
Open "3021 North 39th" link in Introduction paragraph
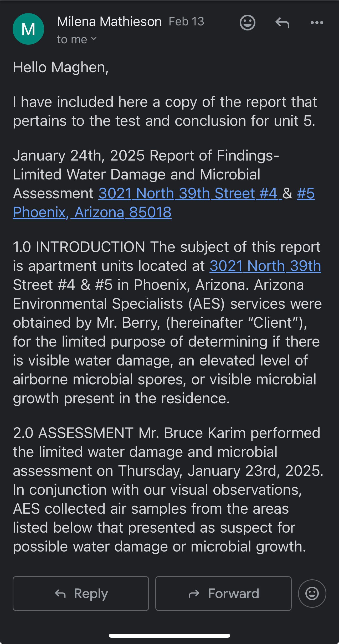tap(265, 266)
